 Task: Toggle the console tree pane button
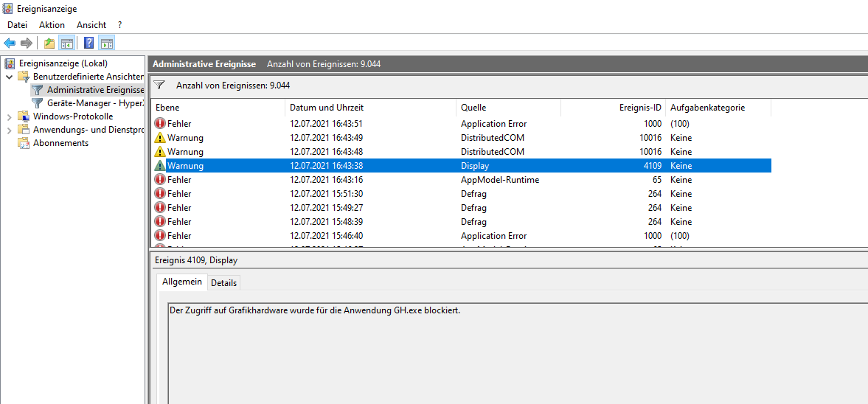[66, 43]
